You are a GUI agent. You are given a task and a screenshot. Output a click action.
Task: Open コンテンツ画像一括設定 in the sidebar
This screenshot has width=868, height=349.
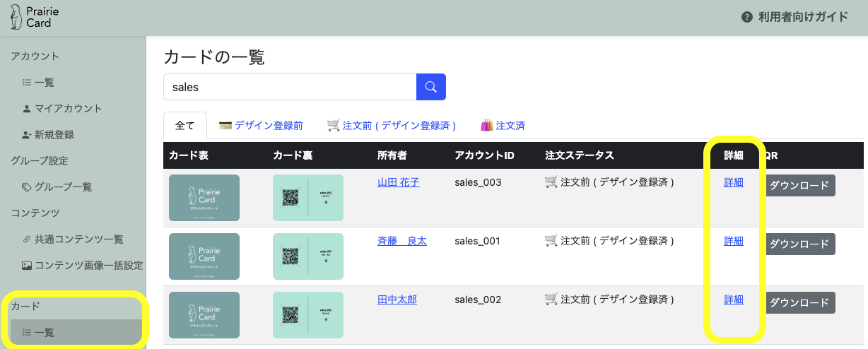tap(88, 266)
